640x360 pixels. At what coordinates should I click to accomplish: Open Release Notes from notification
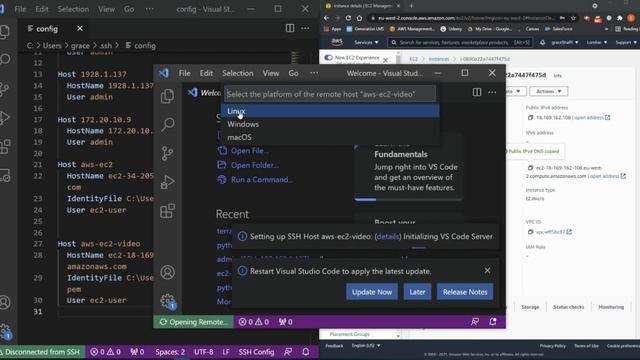tap(465, 292)
